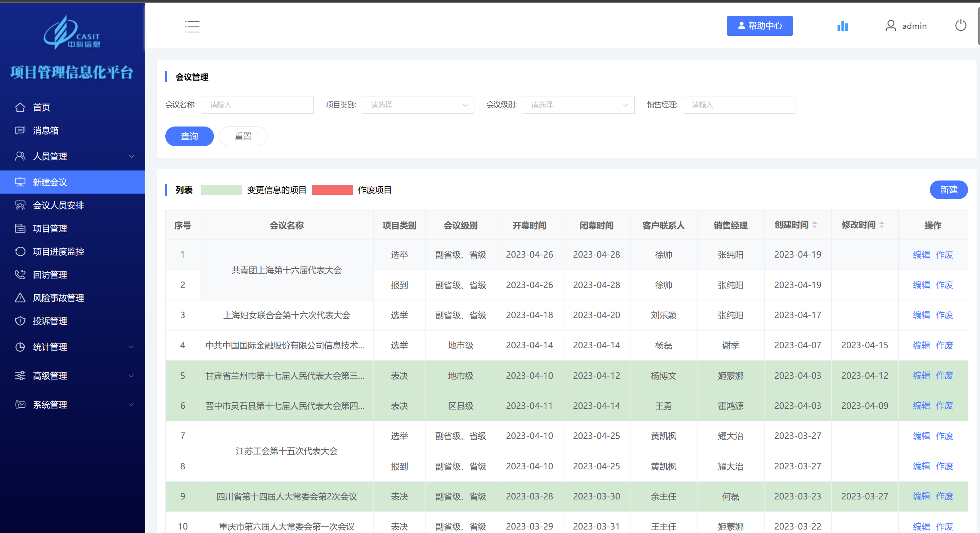Click the admin username text
Screen dimensions: 980x533
pyautogui.click(x=914, y=26)
